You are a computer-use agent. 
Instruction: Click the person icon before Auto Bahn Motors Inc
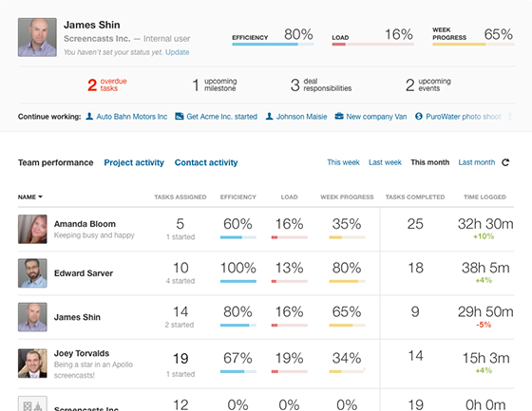click(89, 117)
